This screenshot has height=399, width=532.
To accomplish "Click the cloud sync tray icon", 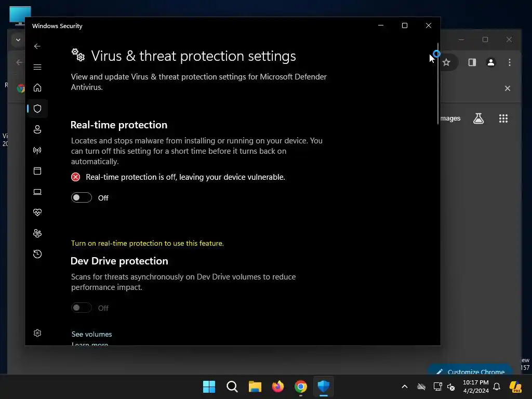I will (x=421, y=387).
